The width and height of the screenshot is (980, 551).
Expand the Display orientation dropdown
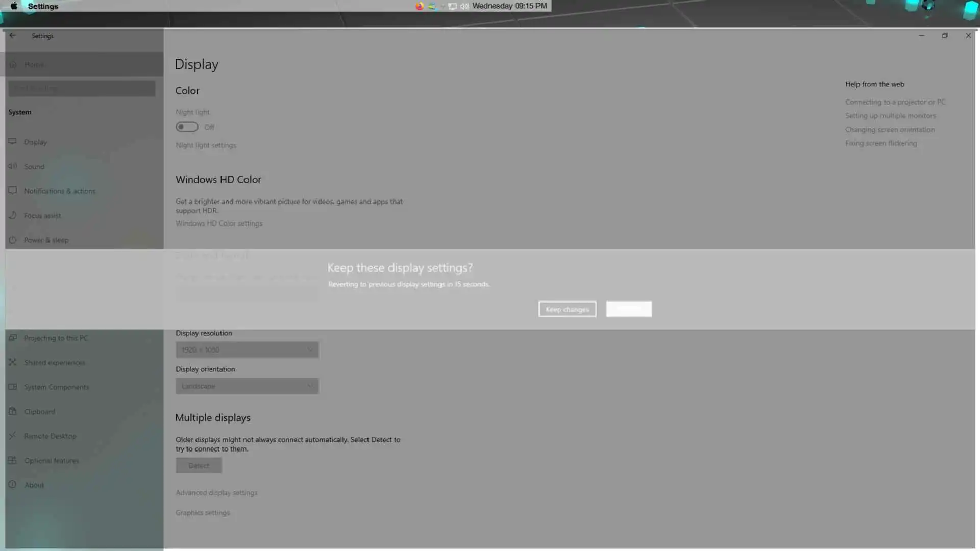(247, 386)
